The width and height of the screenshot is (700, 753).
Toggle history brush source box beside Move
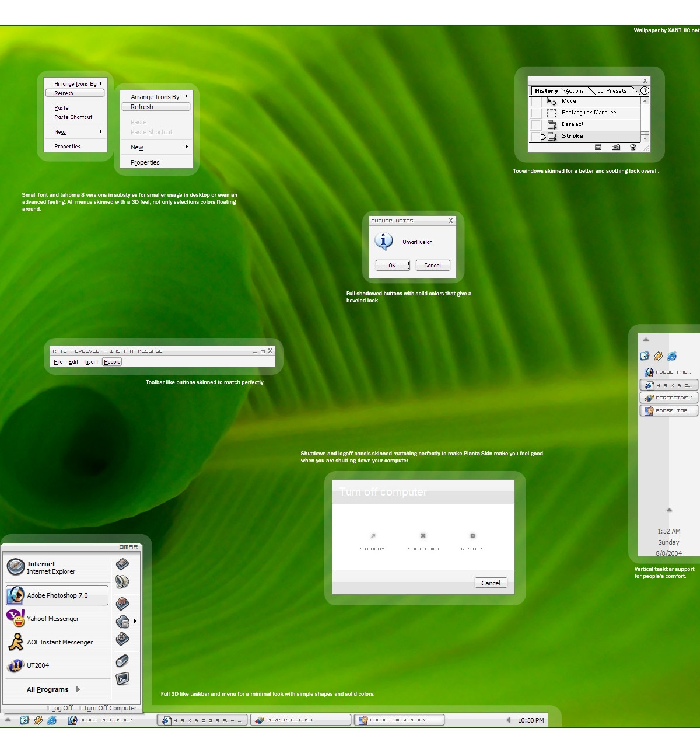pyautogui.click(x=535, y=102)
